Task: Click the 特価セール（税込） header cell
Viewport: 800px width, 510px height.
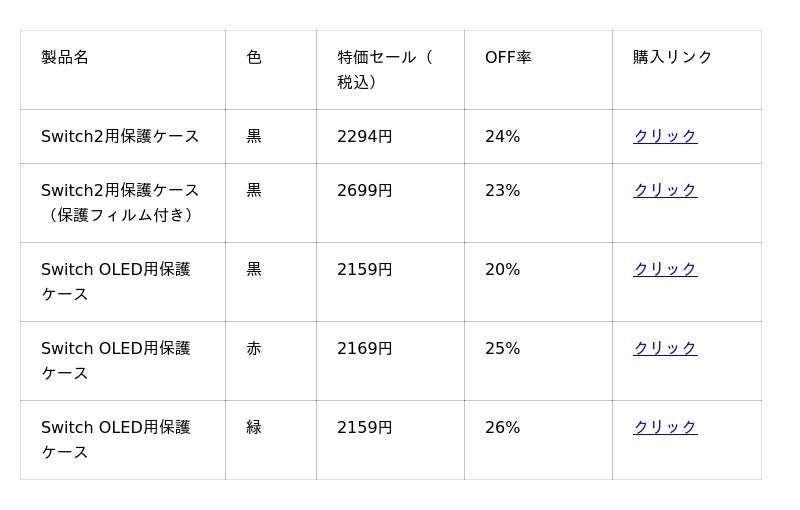Action: coord(386,69)
